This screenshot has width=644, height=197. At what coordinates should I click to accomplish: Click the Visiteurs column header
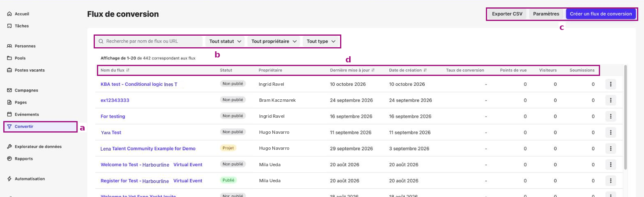548,70
